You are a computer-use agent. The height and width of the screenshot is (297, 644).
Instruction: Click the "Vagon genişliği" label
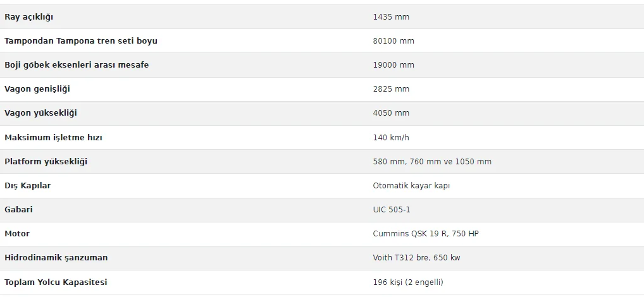[37, 89]
